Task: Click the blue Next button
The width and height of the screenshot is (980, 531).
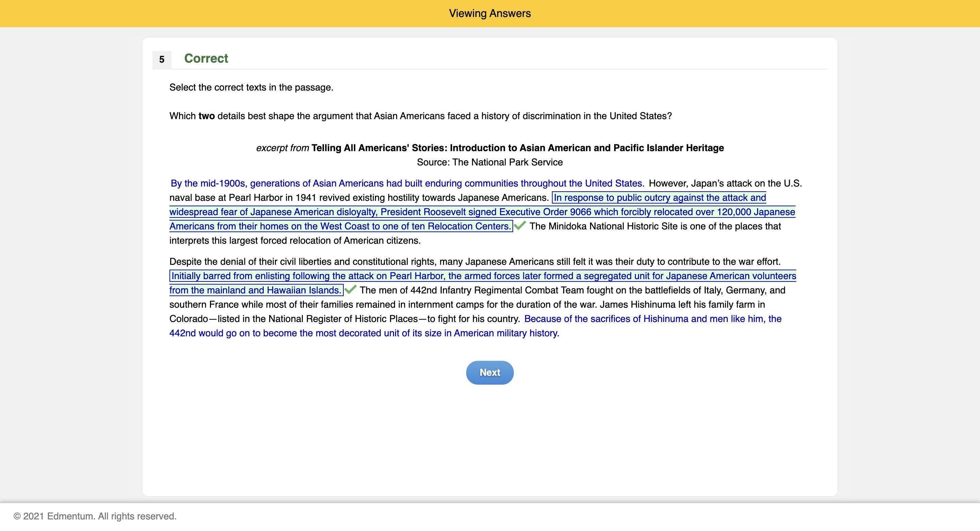Action: pos(490,372)
